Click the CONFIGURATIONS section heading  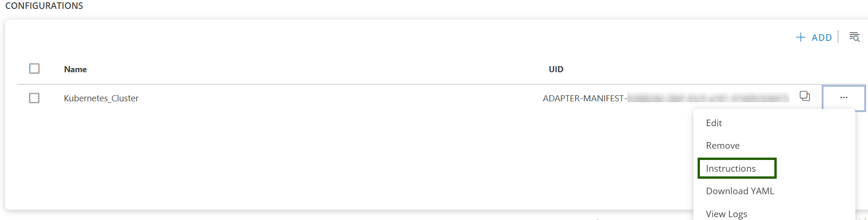tap(44, 6)
